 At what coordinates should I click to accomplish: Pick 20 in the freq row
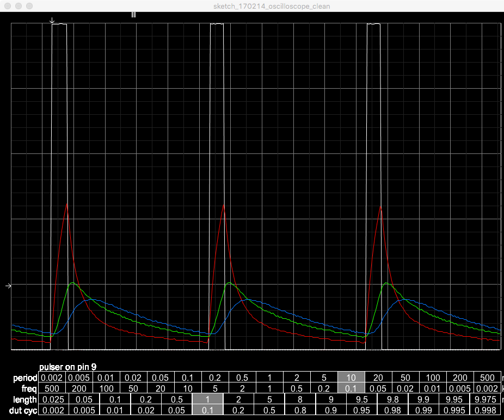tap(161, 388)
